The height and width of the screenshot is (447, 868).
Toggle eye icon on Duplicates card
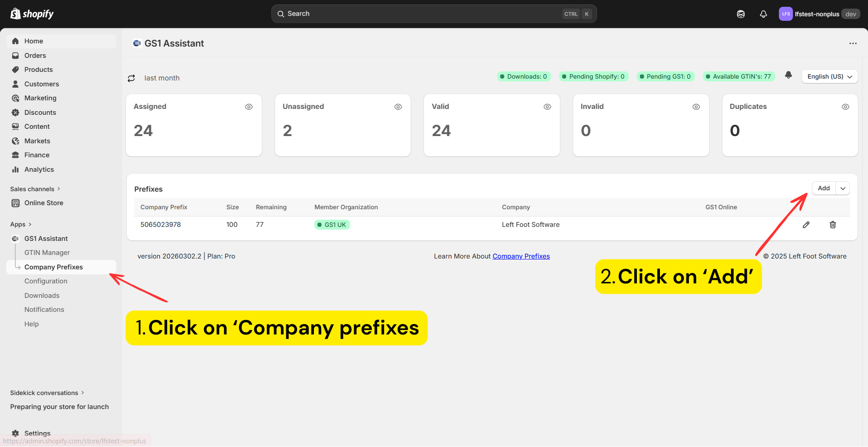coord(845,107)
